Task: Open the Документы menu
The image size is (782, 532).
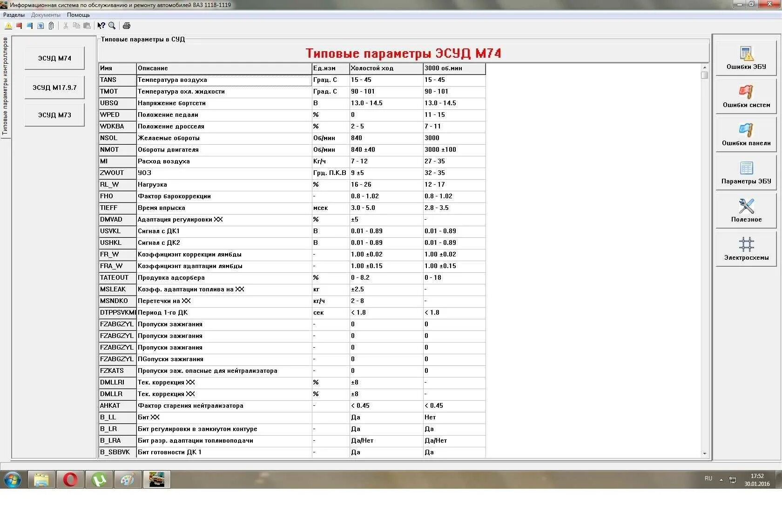Action: click(x=46, y=15)
